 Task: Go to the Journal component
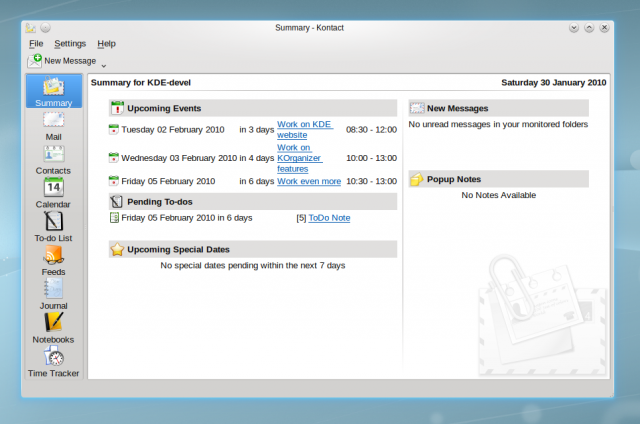coord(53,294)
